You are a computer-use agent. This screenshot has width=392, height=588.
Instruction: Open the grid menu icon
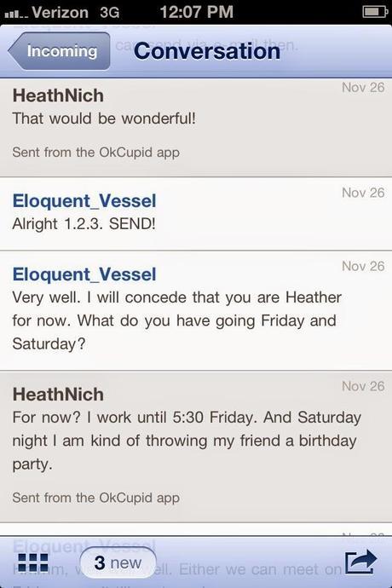point(33,563)
